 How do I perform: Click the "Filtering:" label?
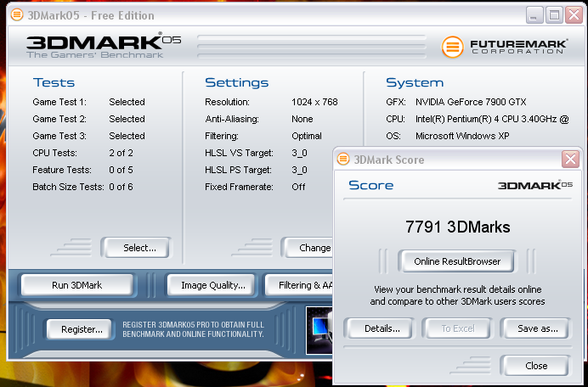coord(222,136)
